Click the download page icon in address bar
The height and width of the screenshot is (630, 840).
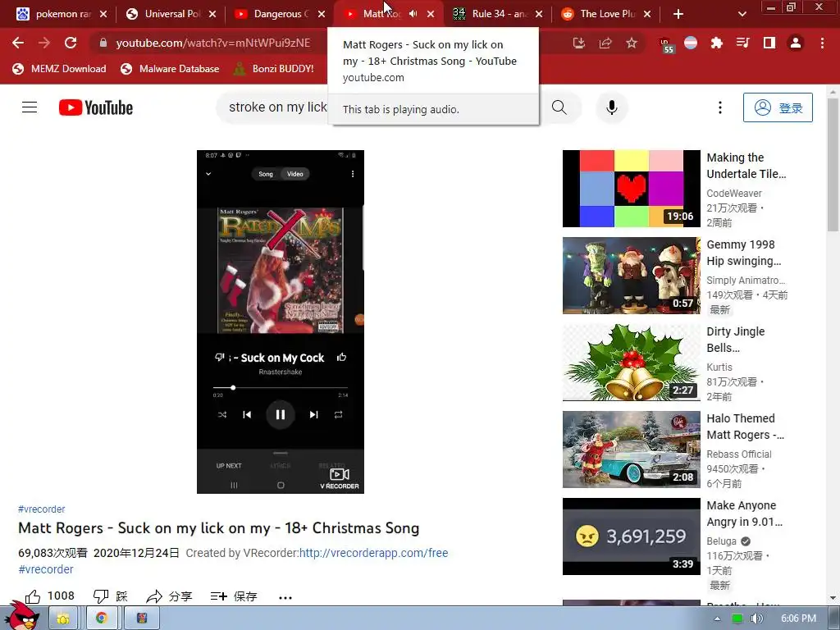(578, 43)
